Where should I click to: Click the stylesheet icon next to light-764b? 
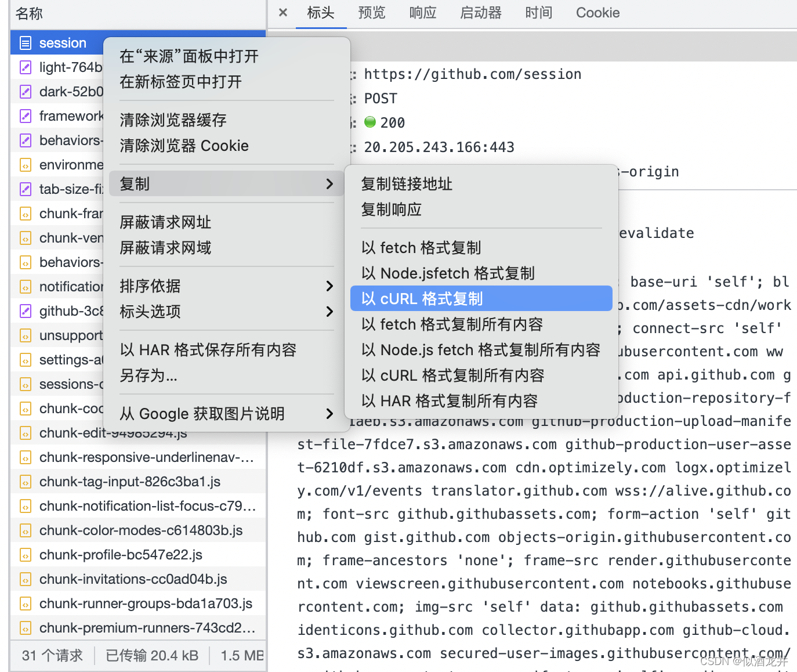click(x=26, y=67)
